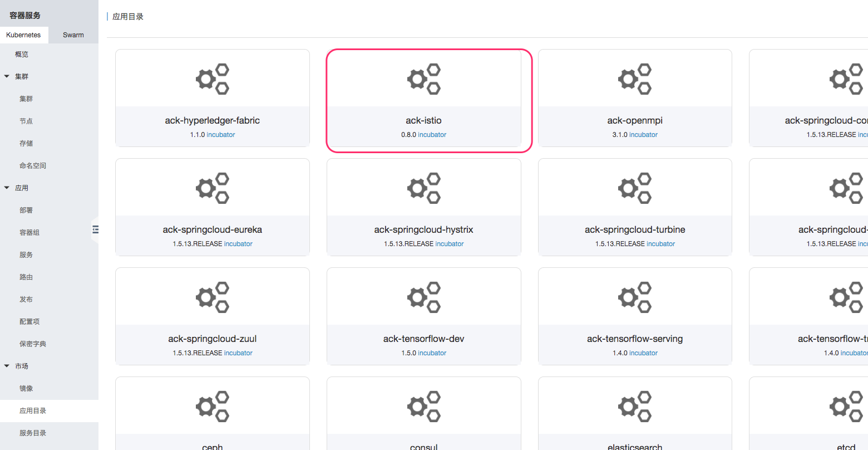Open 部署 in the sidebar
This screenshot has height=450, width=868.
click(x=26, y=210)
